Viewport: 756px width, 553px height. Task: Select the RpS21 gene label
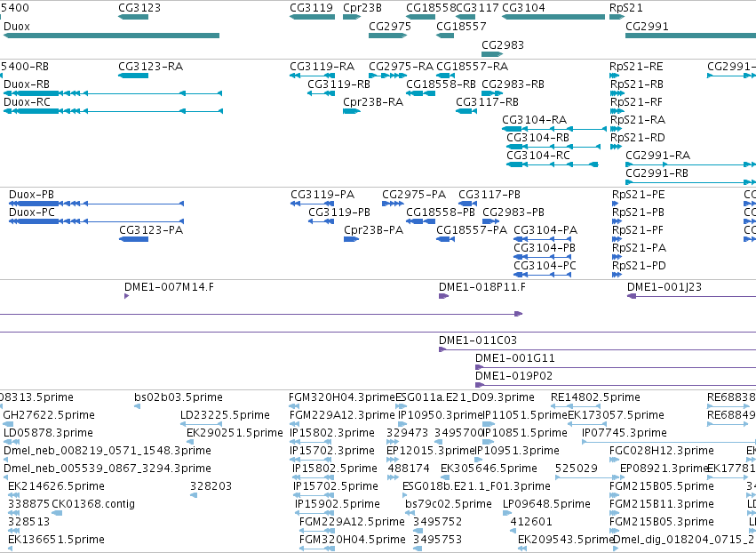[x=625, y=8]
